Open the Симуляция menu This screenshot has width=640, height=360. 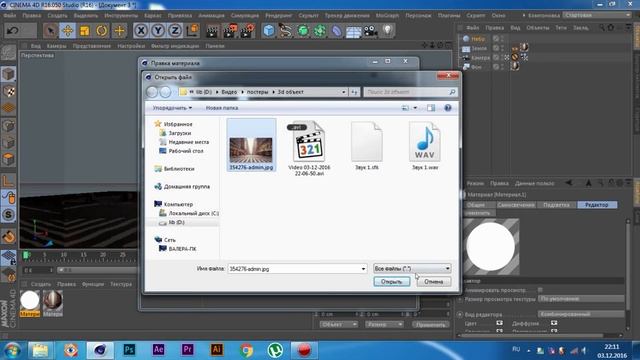coord(244,16)
